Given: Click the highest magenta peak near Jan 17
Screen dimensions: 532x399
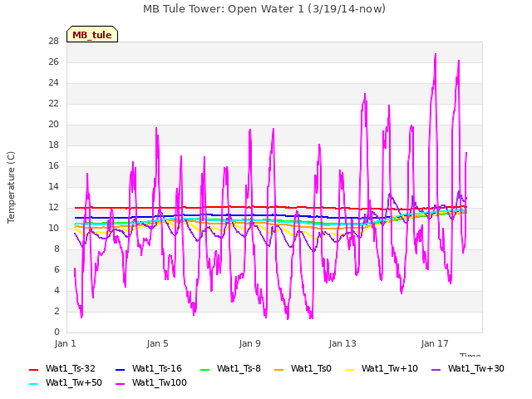Looking at the screenshot, I should pos(436,54).
